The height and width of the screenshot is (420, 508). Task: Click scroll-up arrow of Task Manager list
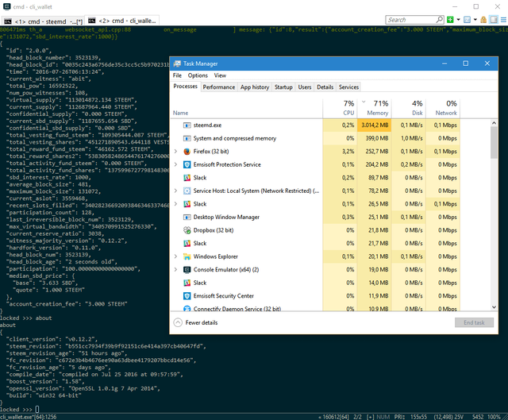494,123
